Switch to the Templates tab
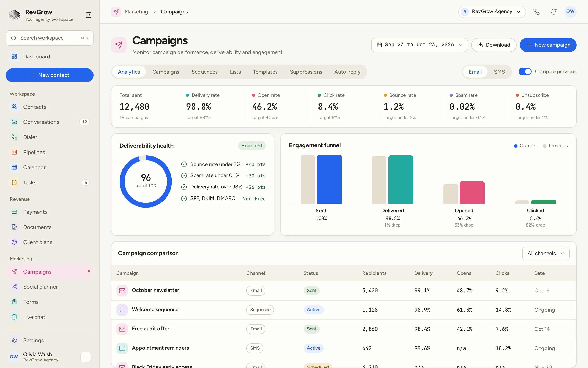Viewport: 588px width, 368px height. tap(265, 72)
